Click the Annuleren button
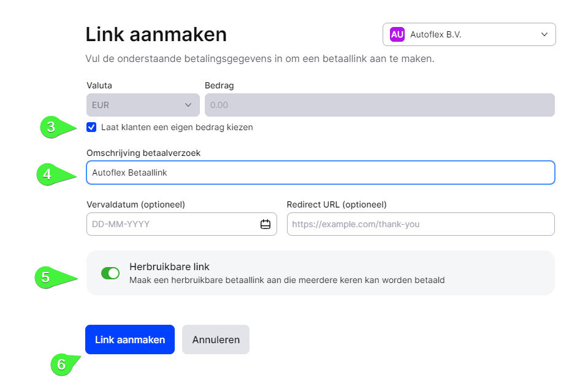The height and width of the screenshot is (388, 588). (216, 340)
